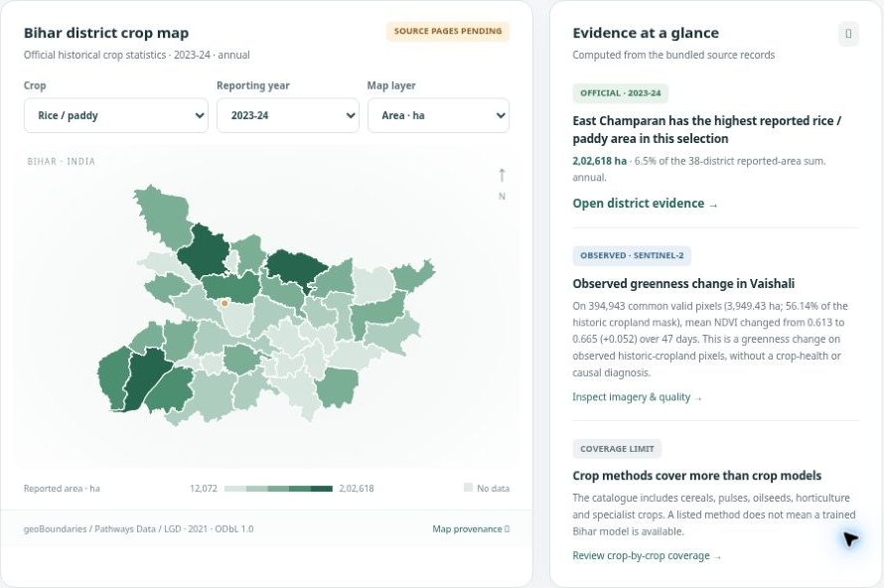Click the SOURCE PAGES PENDING badge
This screenshot has width=884, height=588.
448,31
